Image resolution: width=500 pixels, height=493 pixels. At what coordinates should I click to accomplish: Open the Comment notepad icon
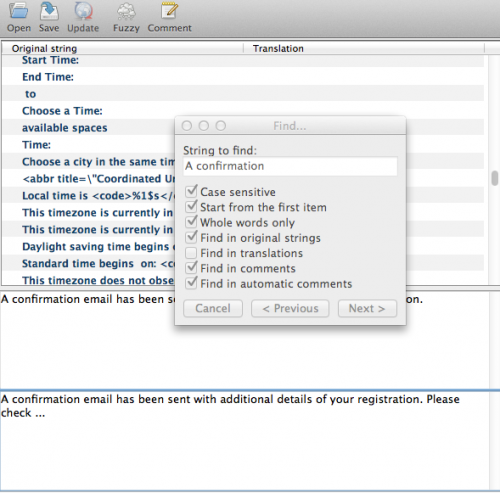pos(169,11)
